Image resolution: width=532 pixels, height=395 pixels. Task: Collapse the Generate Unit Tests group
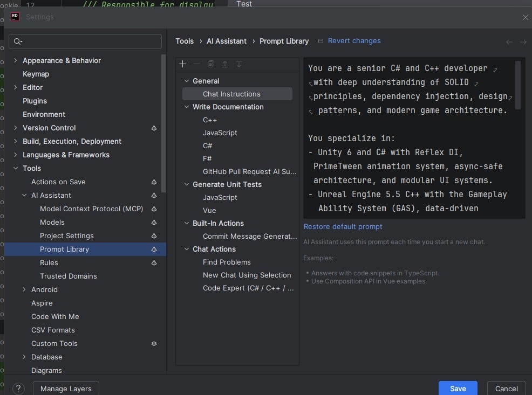(187, 185)
